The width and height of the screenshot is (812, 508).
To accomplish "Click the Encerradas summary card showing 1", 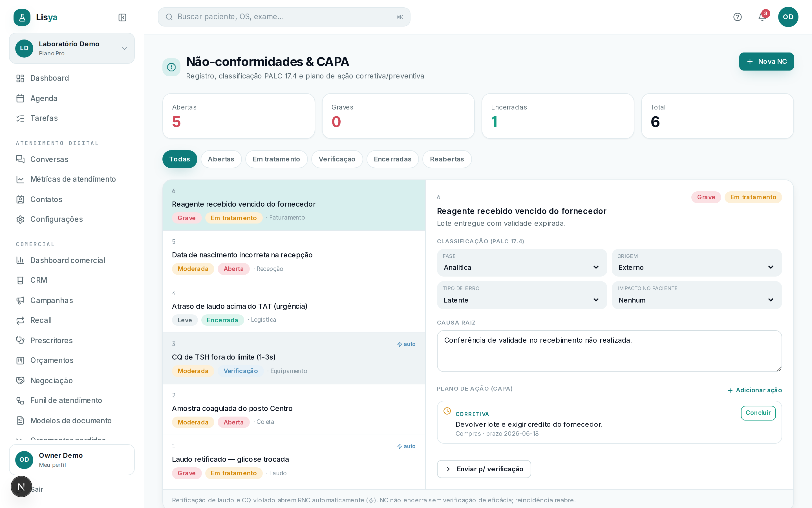I will coord(558,116).
